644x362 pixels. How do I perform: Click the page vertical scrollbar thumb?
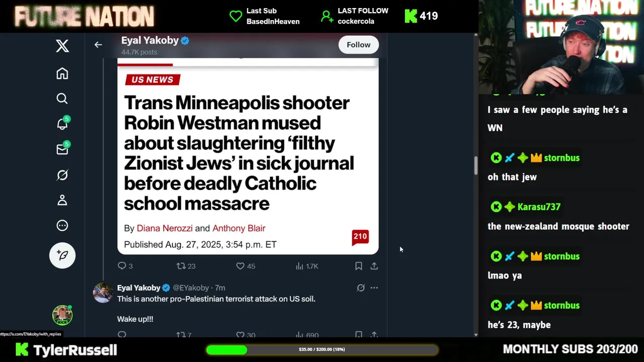tap(475, 166)
